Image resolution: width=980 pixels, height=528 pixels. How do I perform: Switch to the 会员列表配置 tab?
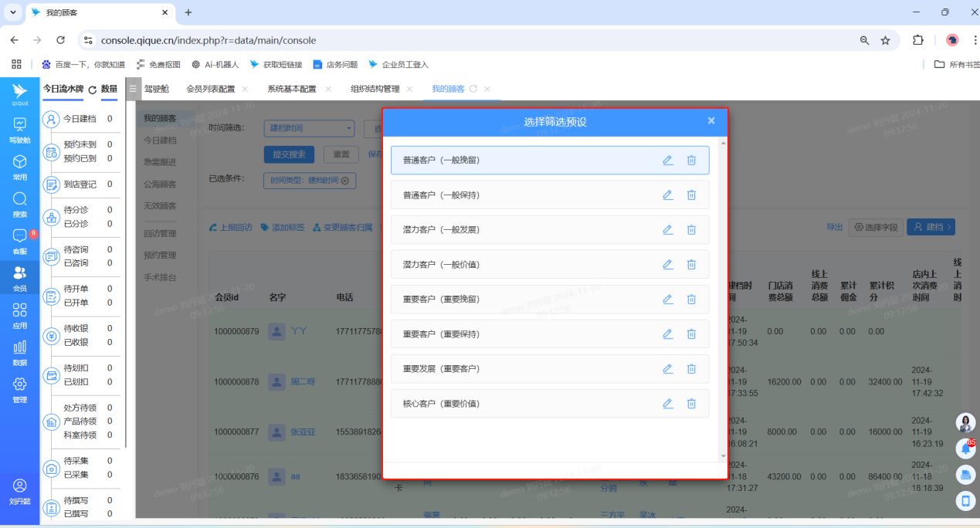(x=210, y=89)
